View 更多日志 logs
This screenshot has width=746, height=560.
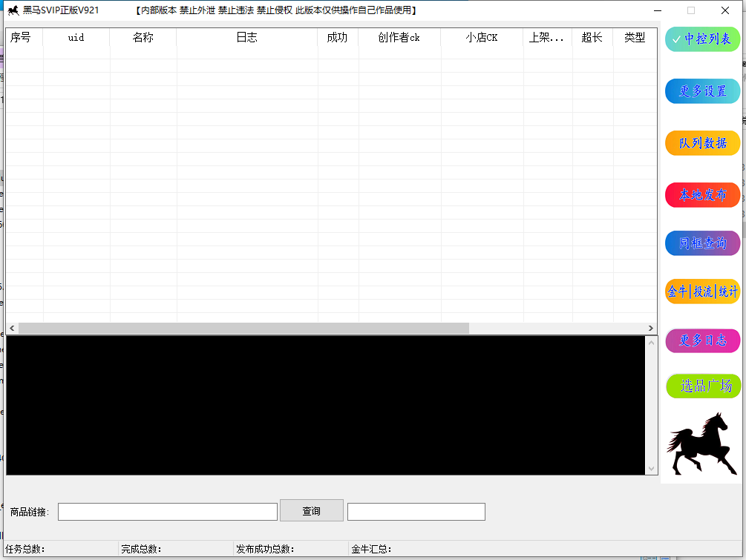(x=702, y=340)
